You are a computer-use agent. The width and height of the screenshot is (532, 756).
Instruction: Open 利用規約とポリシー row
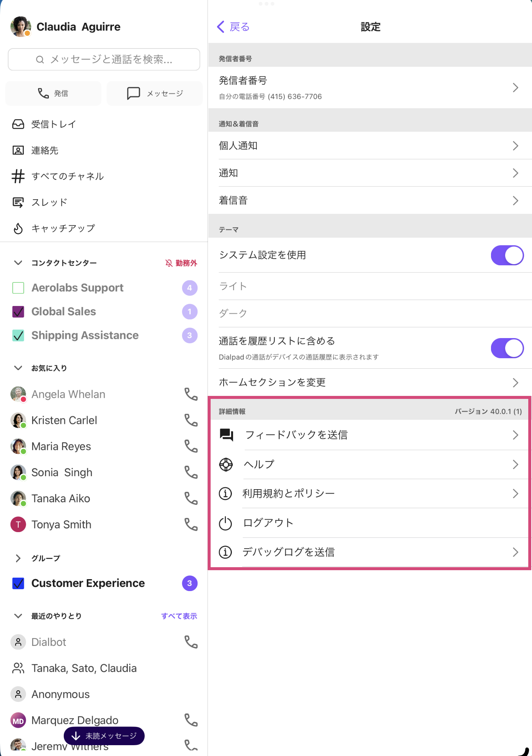370,494
